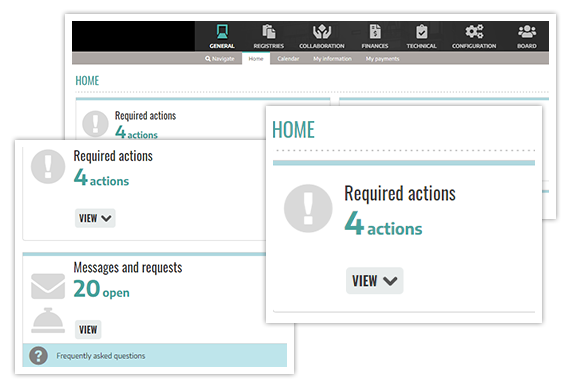The width and height of the screenshot is (570, 390).
Task: Click '20 open' messages count
Action: tap(101, 289)
